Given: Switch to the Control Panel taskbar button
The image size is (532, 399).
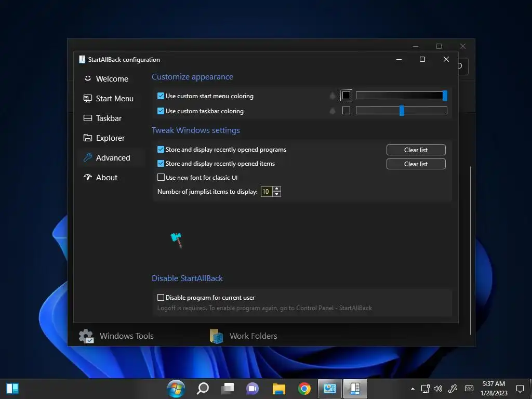Looking at the screenshot, I should point(330,389).
